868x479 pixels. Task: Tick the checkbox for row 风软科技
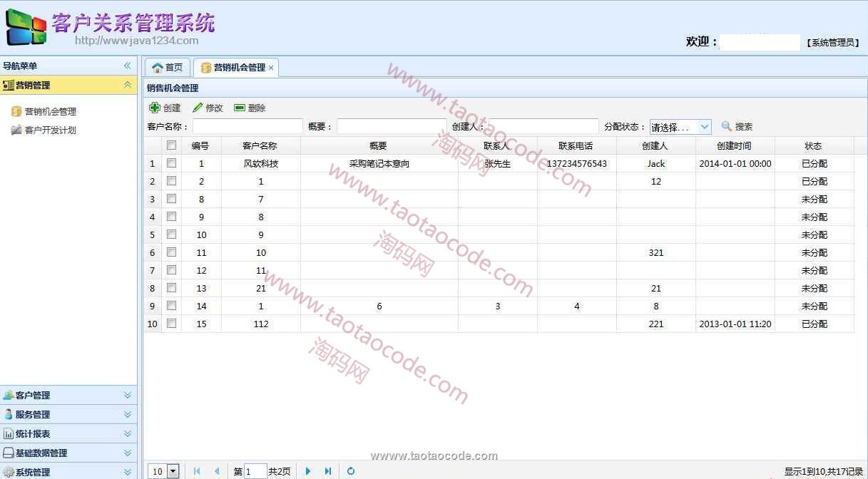pyautogui.click(x=171, y=163)
